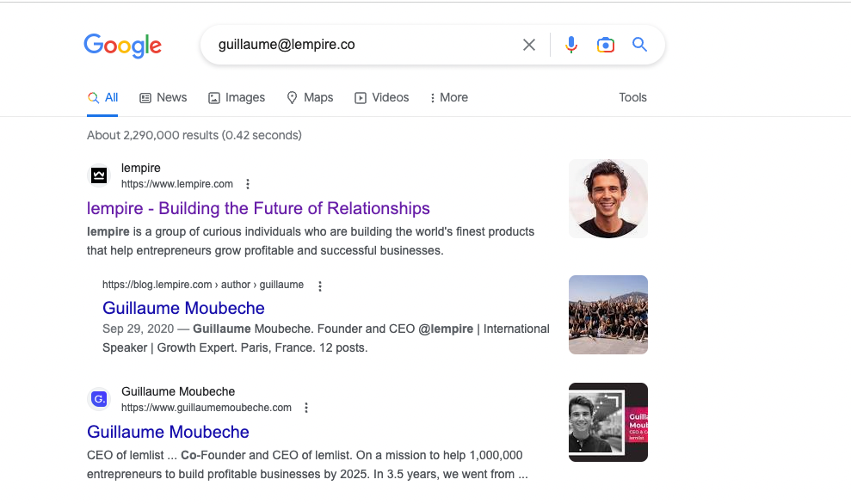
Task: Open options for guillaumemoubeche.com result
Action: tap(306, 408)
